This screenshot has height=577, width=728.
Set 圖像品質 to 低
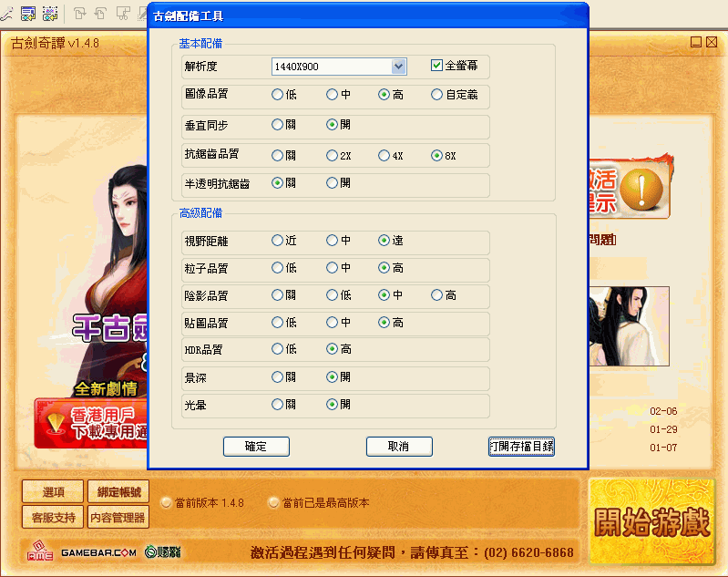[277, 95]
